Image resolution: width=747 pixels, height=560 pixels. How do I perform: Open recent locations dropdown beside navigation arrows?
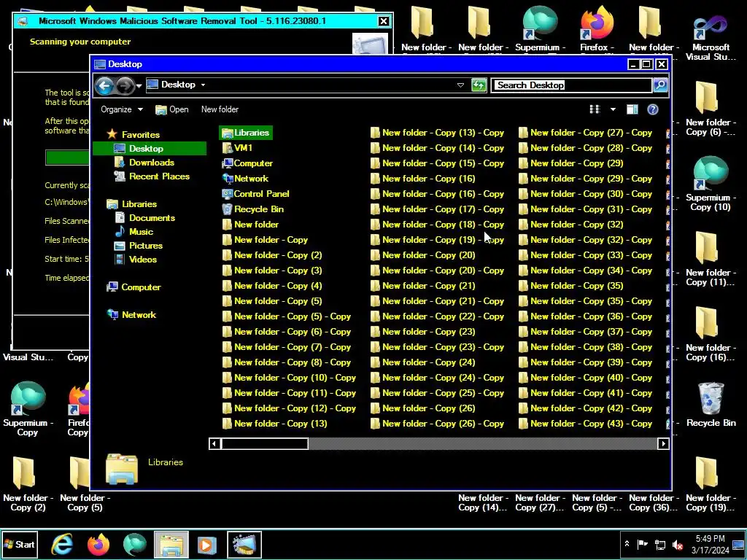(139, 86)
